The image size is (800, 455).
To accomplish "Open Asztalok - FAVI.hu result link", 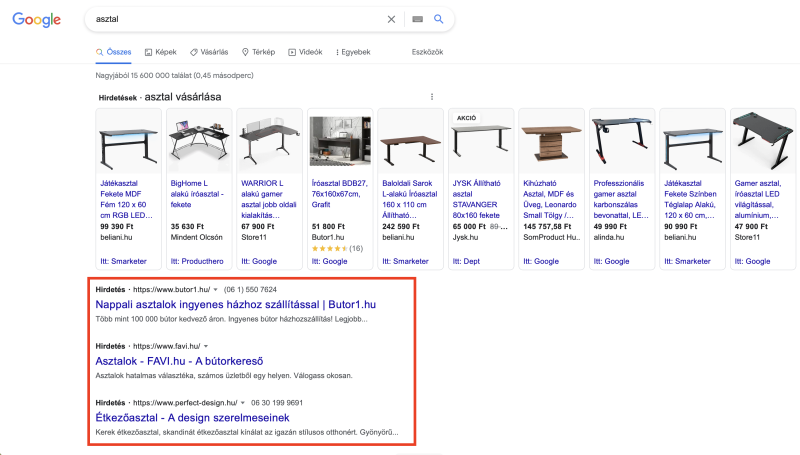I will tap(182, 360).
